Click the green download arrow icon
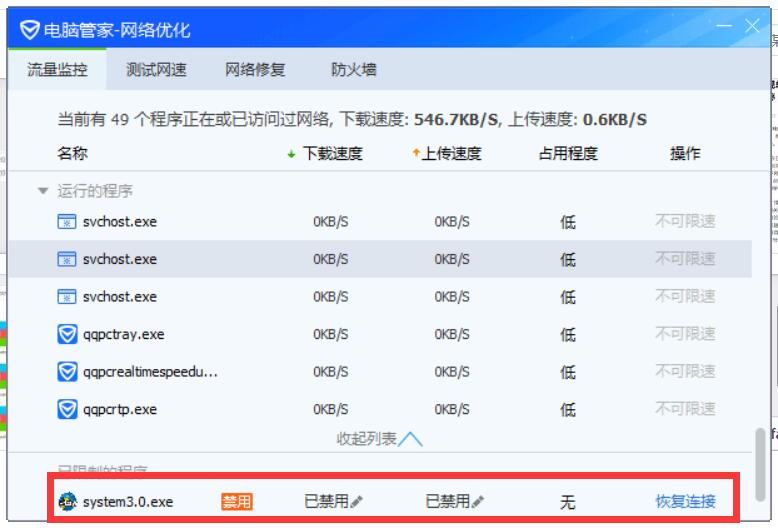This screenshot has height=528, width=778. coord(292,154)
